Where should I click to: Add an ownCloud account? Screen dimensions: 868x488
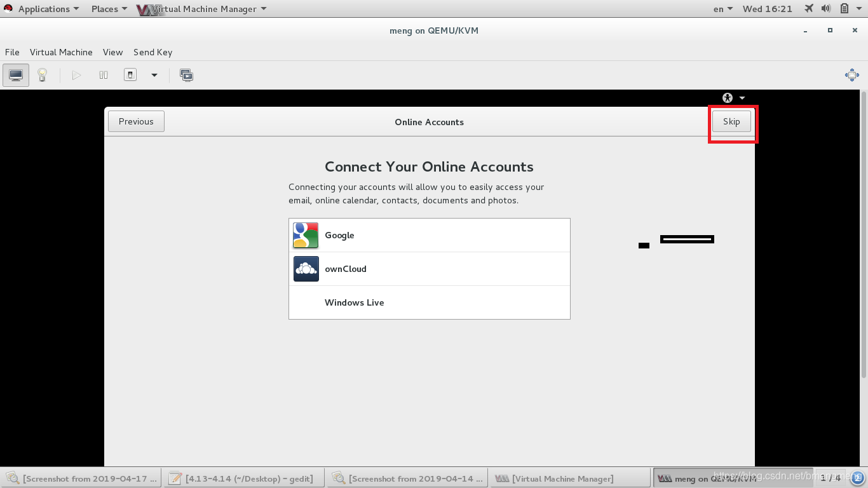coord(430,269)
